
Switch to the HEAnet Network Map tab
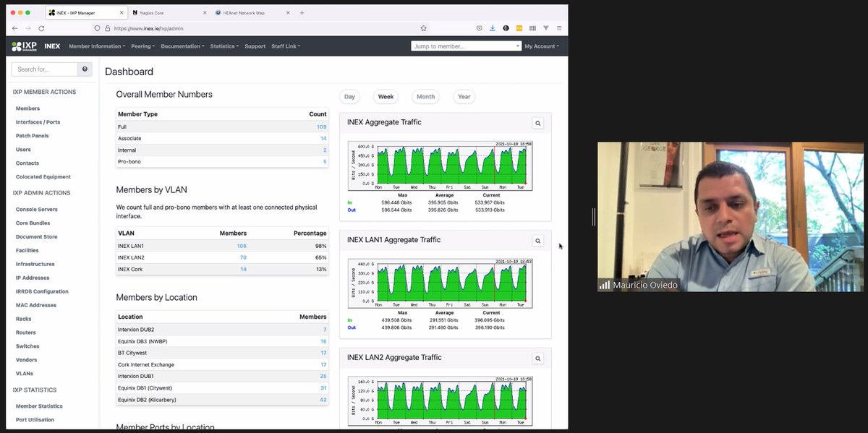point(252,12)
